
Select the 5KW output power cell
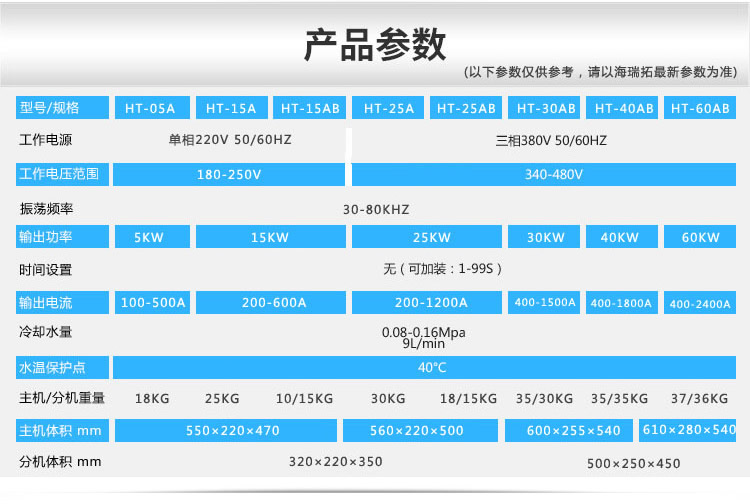(x=150, y=238)
